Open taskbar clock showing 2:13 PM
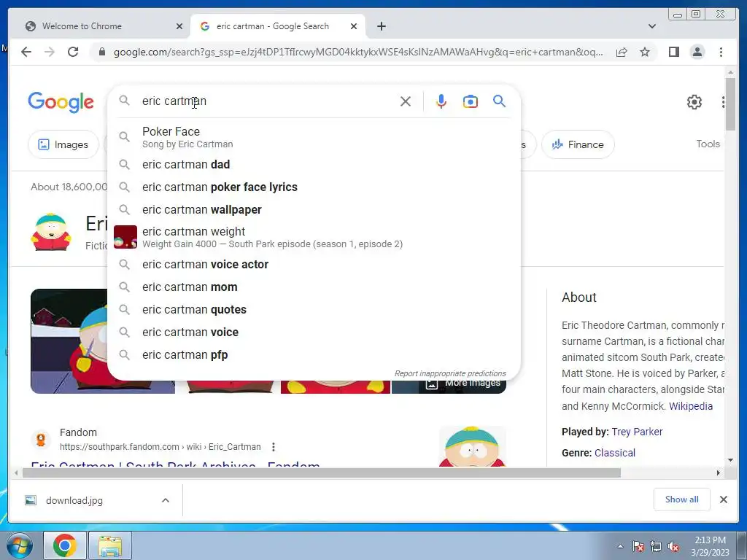The image size is (747, 560). tap(710, 546)
